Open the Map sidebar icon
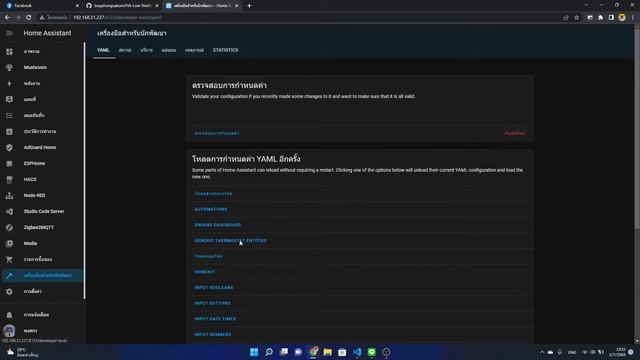The image size is (640, 360). click(x=9, y=99)
